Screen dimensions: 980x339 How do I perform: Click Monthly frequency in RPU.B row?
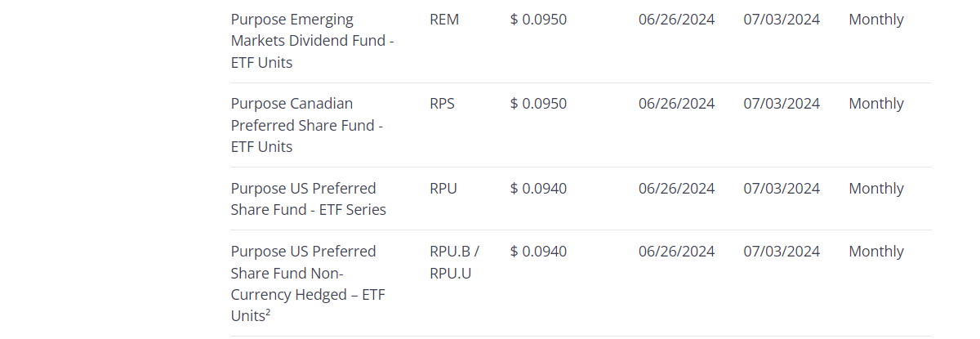pos(876,252)
